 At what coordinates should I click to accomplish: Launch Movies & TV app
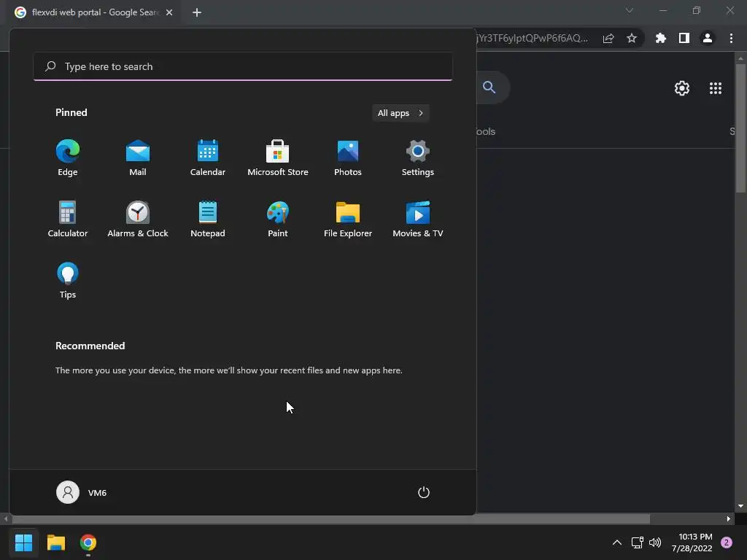click(x=418, y=219)
